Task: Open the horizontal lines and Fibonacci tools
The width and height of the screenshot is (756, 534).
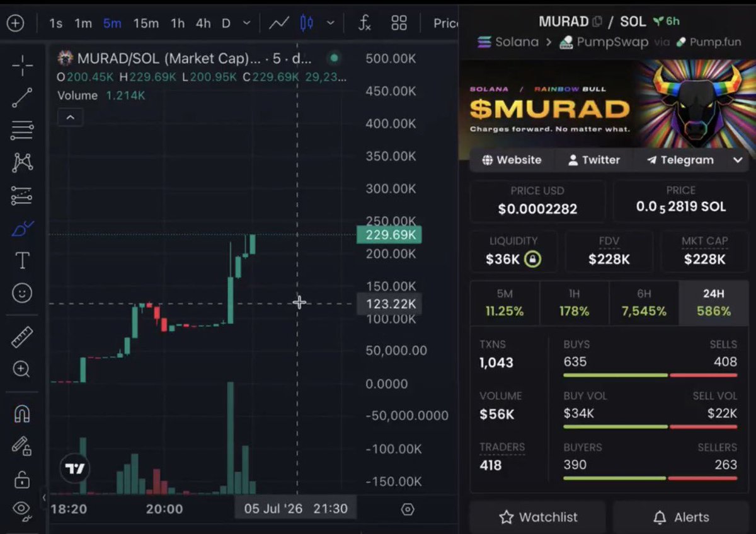Action: point(22,131)
